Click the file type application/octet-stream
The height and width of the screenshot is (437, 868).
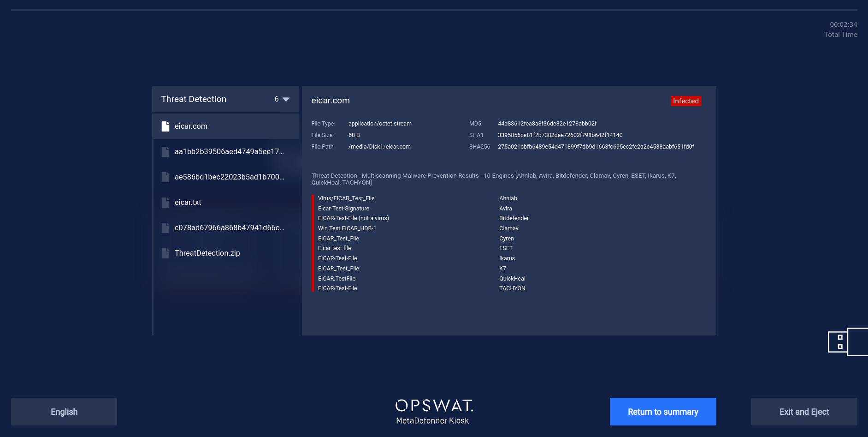380,124
